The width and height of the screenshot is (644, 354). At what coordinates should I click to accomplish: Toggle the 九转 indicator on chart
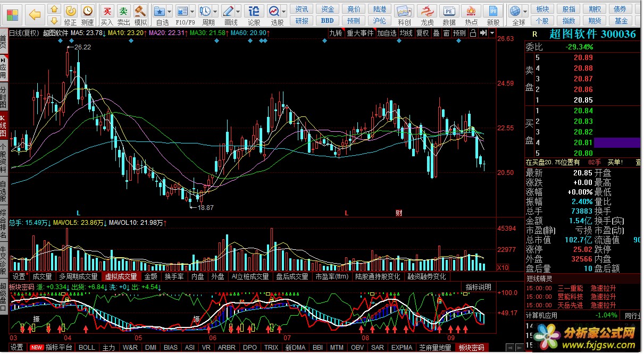tap(336, 33)
